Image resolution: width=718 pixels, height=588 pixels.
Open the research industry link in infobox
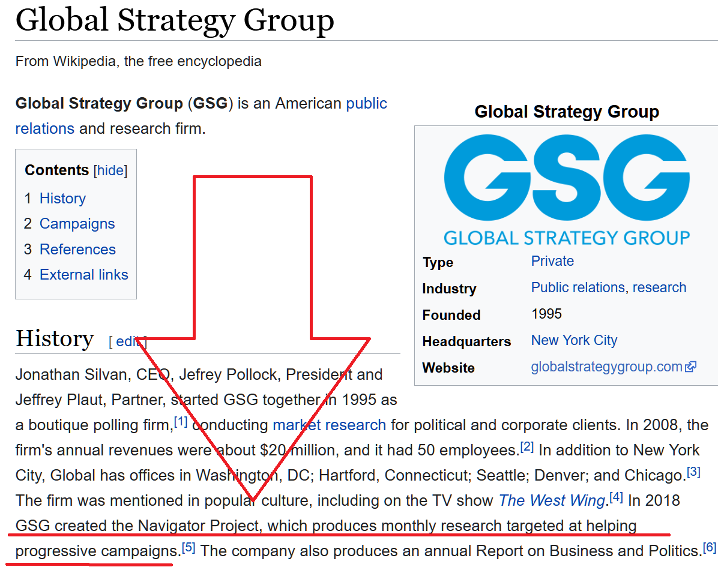pyautogui.click(x=659, y=287)
